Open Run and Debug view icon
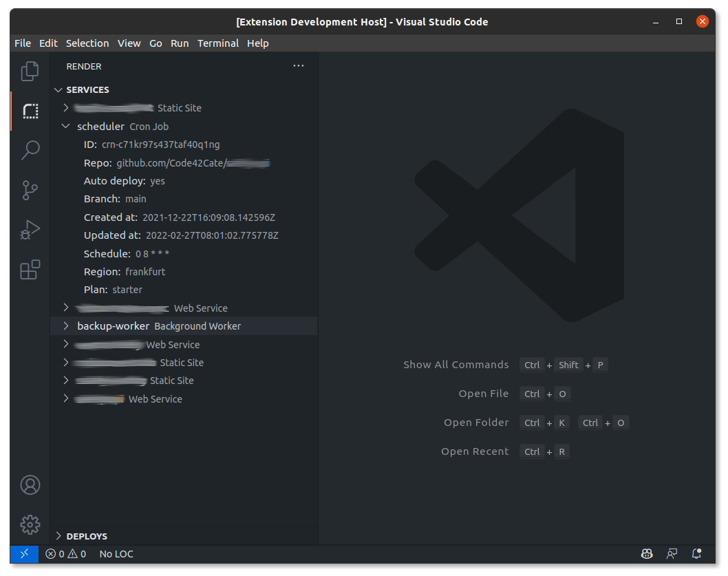 tap(30, 229)
